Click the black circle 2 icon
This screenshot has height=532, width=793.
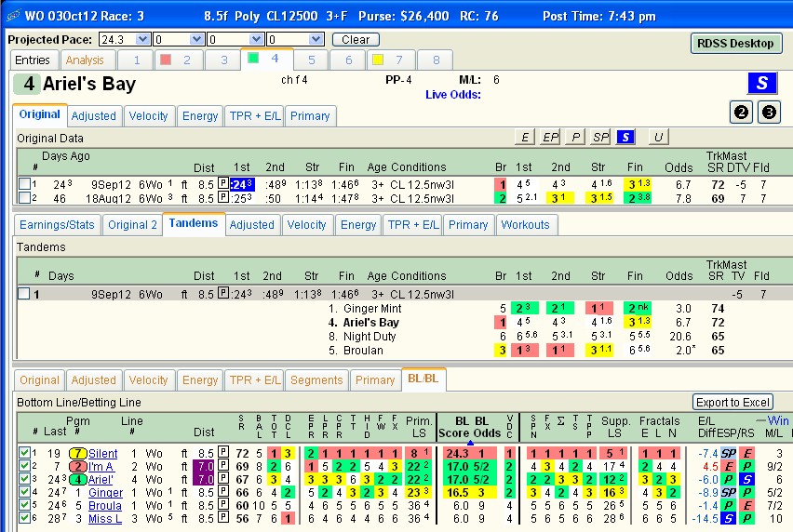[741, 113]
